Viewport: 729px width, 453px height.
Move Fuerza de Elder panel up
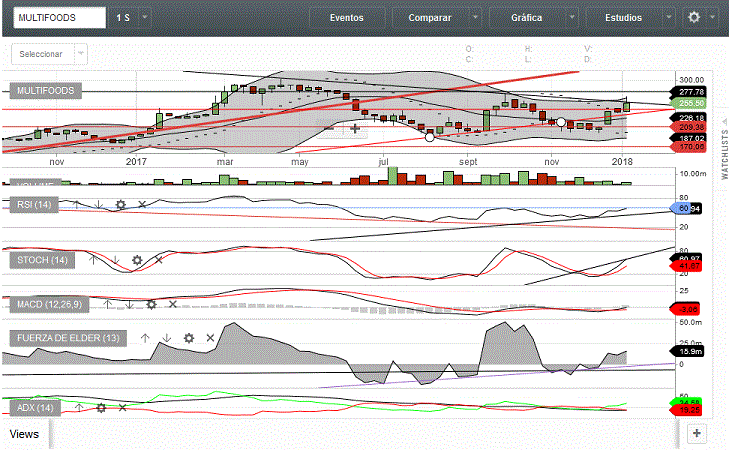coord(144,338)
